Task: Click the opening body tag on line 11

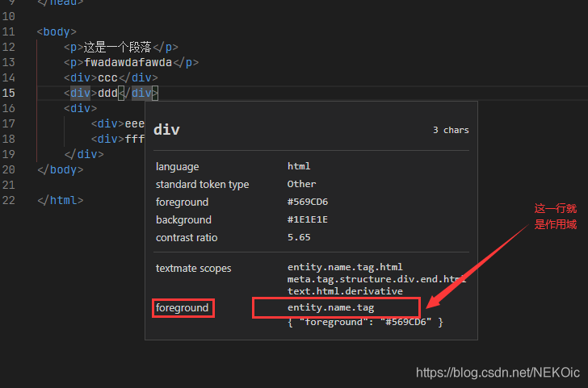Action: [57, 32]
